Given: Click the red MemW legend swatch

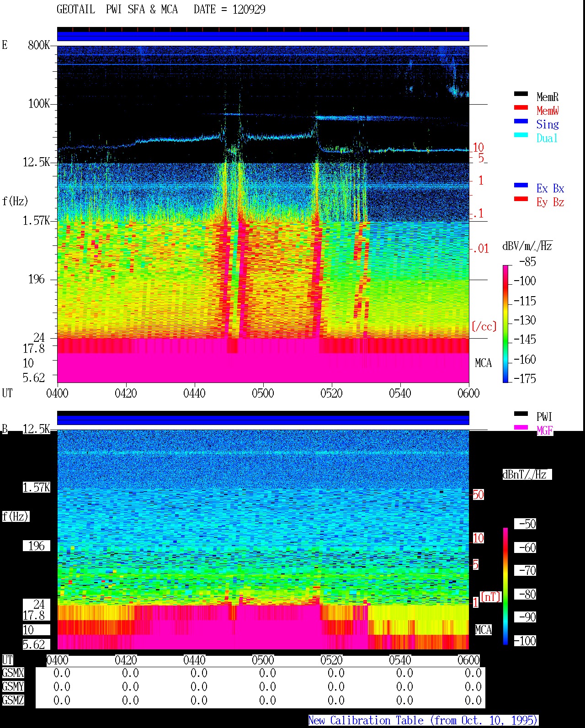Looking at the screenshot, I should tap(521, 108).
